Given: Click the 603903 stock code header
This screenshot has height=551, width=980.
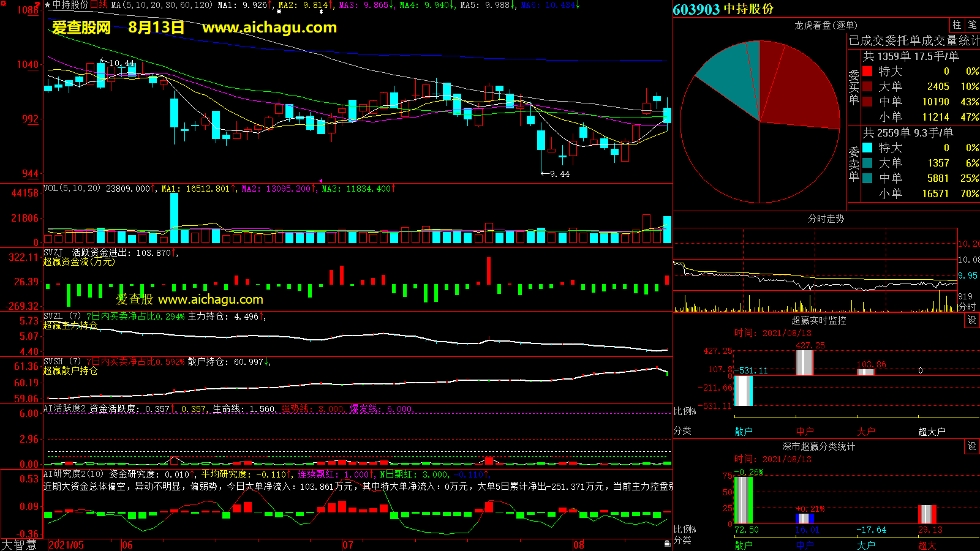Looking at the screenshot, I should [696, 9].
